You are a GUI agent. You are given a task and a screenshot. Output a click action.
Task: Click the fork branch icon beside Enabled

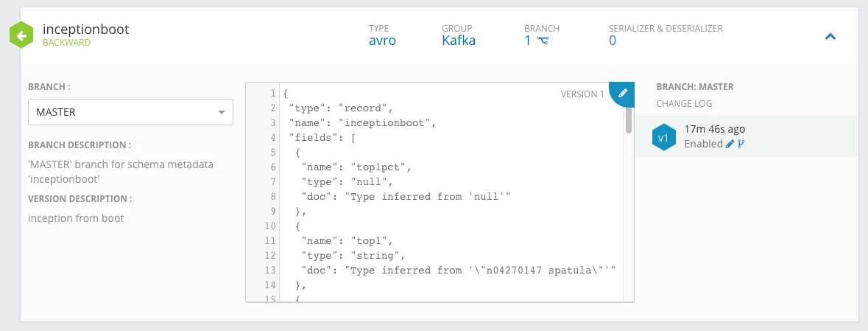click(741, 144)
